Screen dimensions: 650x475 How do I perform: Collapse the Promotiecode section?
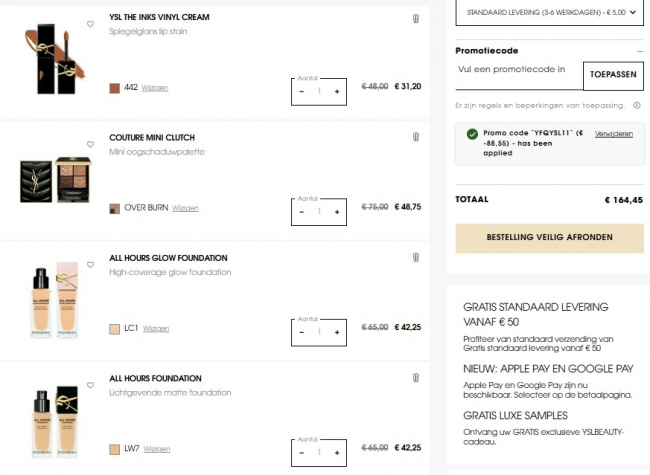pos(639,50)
